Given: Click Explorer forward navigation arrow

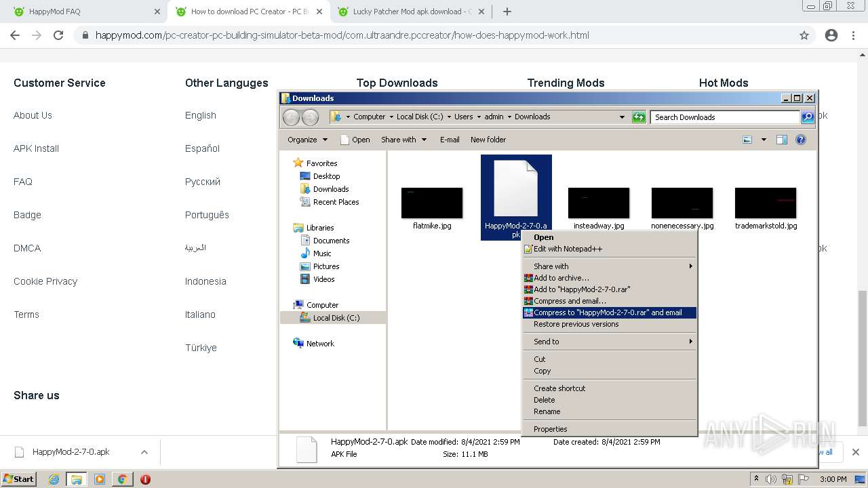Looking at the screenshot, I should [x=310, y=117].
